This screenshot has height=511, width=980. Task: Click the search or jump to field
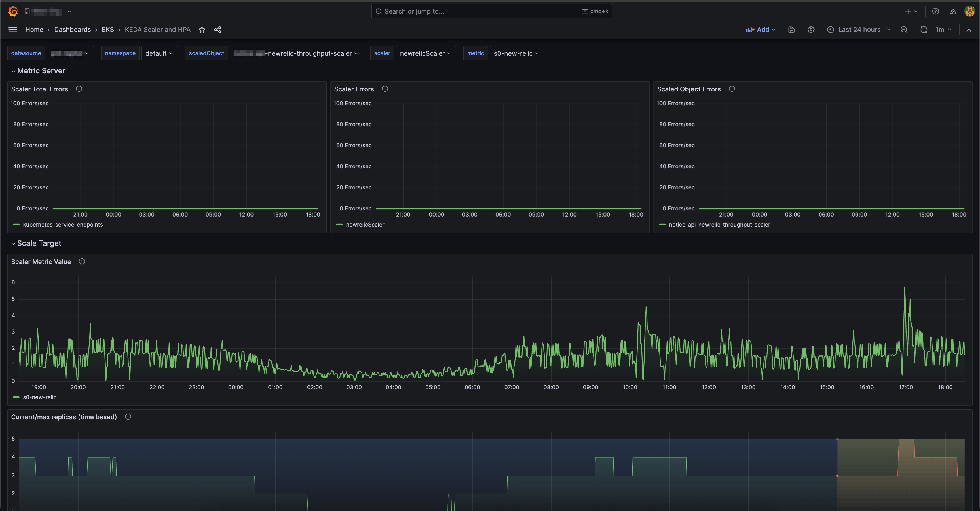tap(491, 11)
